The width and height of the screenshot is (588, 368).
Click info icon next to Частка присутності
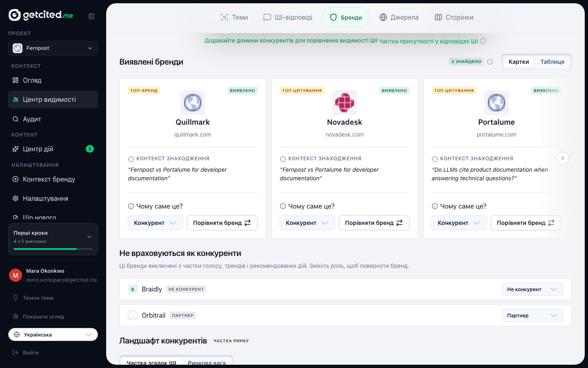click(x=483, y=41)
